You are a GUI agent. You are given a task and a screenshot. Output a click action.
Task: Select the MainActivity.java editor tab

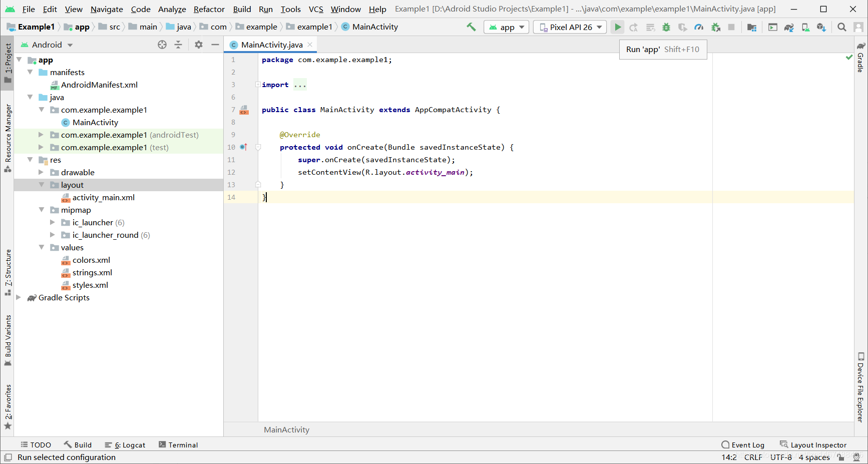(x=271, y=45)
